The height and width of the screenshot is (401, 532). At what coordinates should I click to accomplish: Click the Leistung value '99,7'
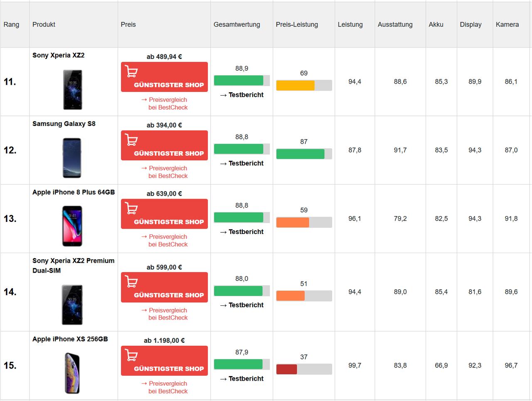click(355, 366)
